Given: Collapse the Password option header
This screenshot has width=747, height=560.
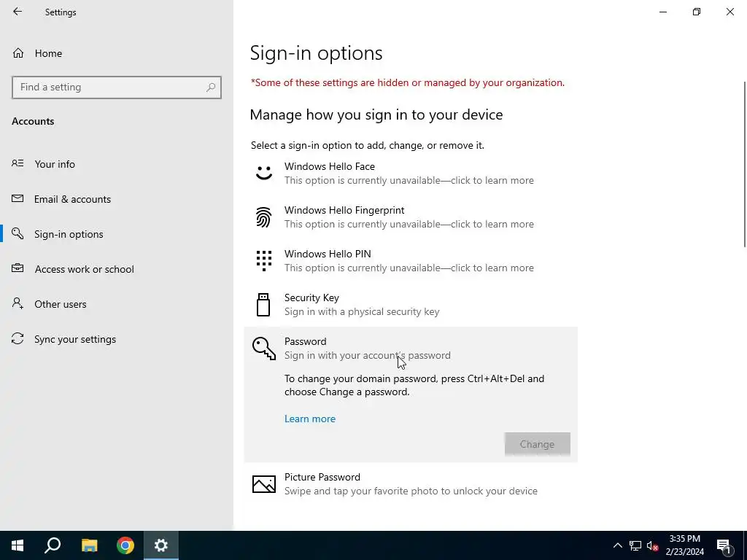Looking at the screenshot, I should (411, 348).
